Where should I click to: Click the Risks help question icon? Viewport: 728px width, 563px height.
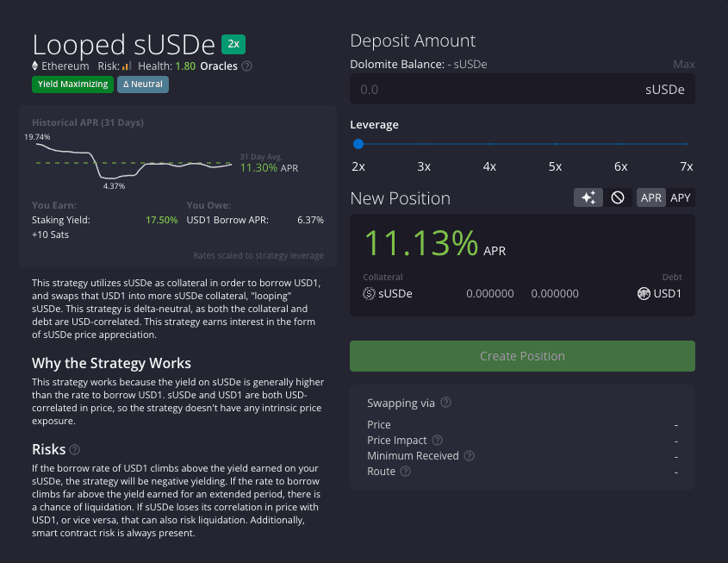click(x=74, y=450)
